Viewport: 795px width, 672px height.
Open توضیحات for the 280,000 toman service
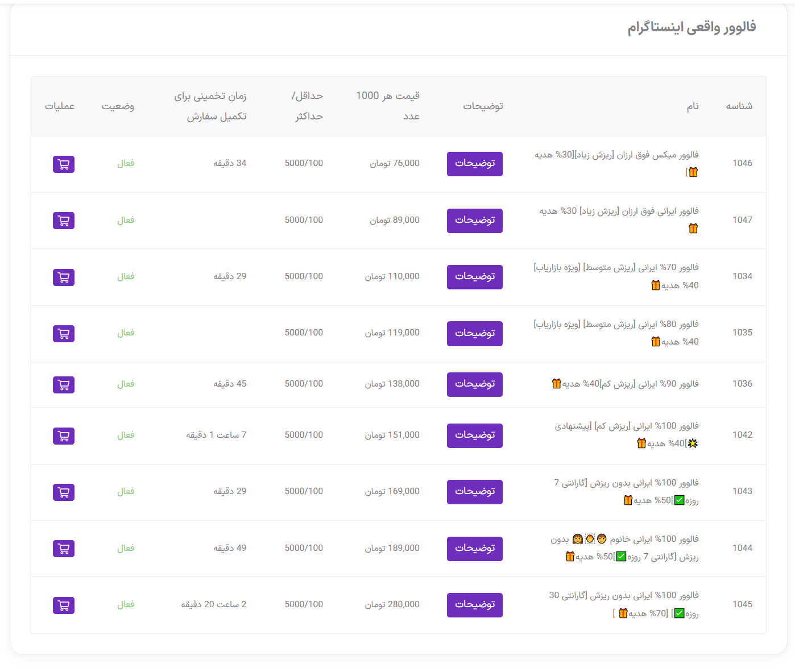pos(475,605)
